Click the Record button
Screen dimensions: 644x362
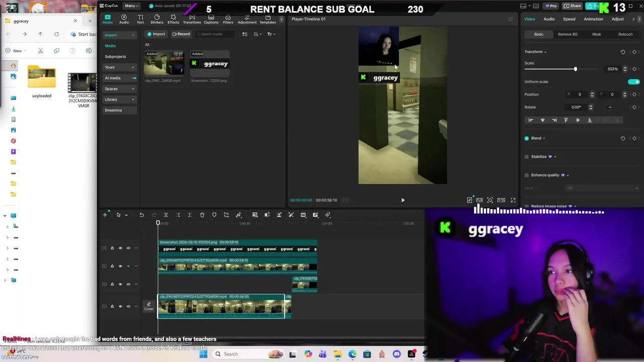pyautogui.click(x=181, y=34)
